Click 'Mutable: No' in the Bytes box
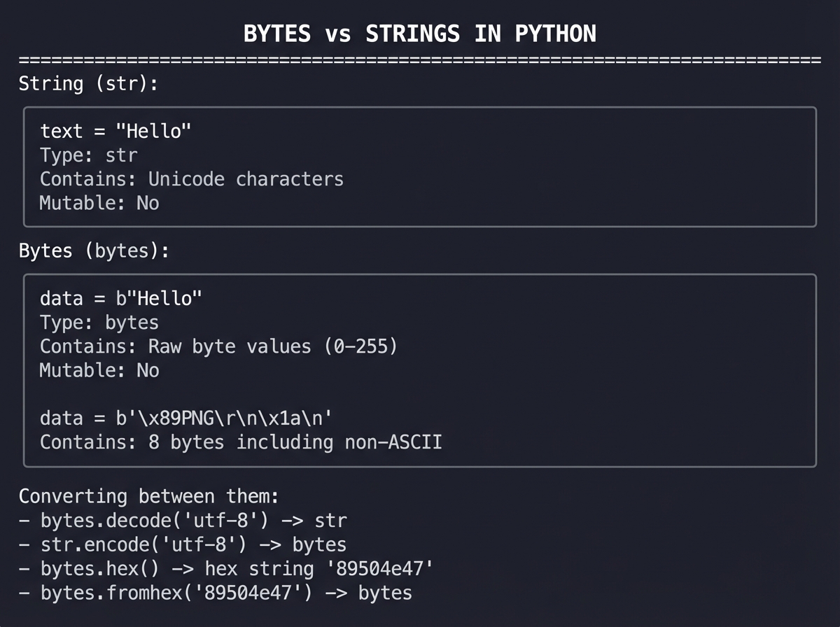The width and height of the screenshot is (840, 627). coord(99,370)
